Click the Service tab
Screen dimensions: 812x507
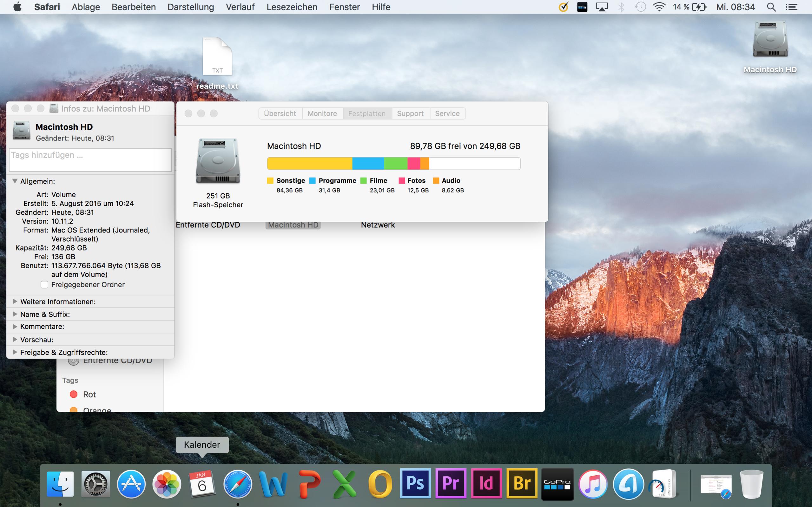[x=447, y=113]
